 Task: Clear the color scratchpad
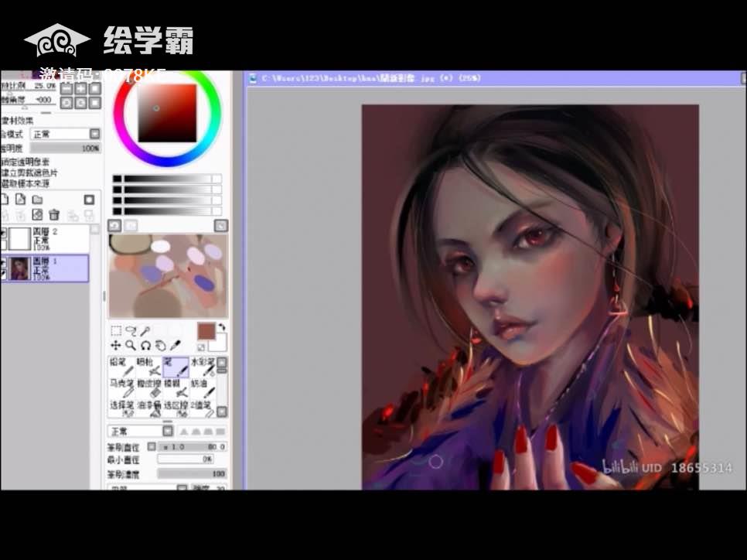pyautogui.click(x=221, y=225)
